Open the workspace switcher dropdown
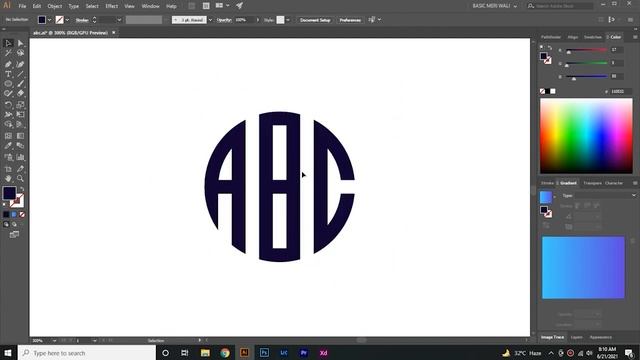 495,6
